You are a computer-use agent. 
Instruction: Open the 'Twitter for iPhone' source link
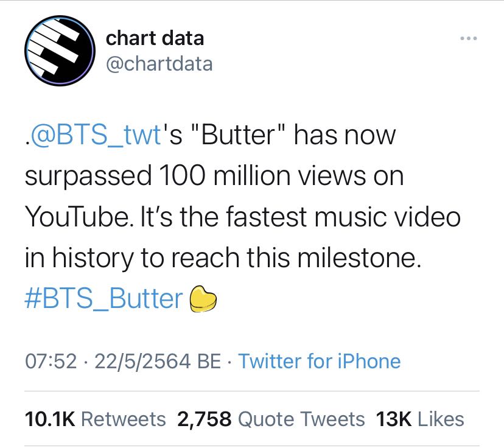tap(319, 361)
